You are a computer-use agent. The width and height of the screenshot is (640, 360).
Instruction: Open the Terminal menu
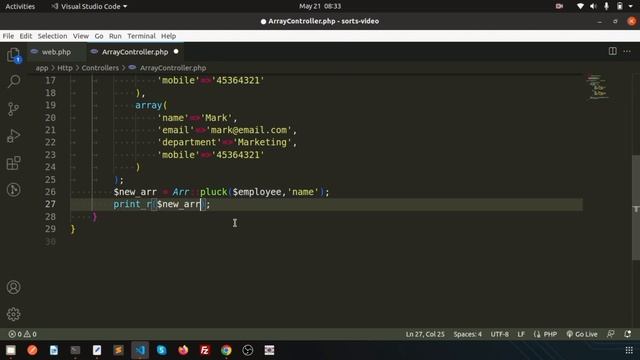tap(141, 36)
